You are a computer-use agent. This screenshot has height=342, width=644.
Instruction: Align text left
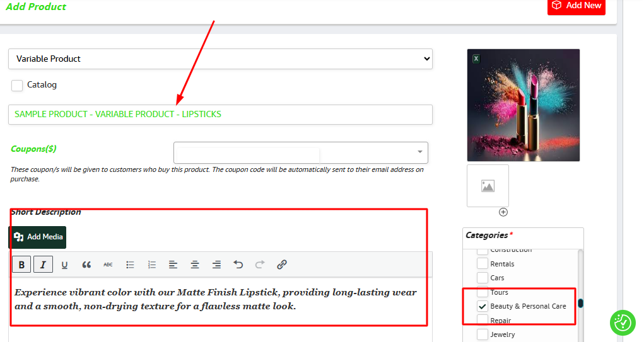173,265
